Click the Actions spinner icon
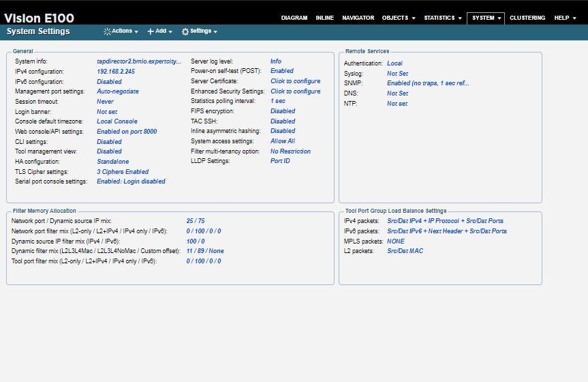 [x=107, y=31]
